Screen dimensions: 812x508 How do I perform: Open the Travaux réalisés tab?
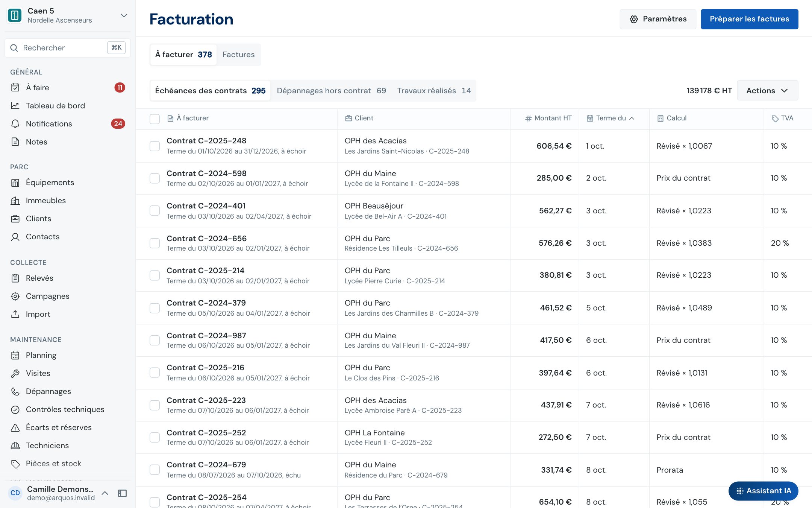pos(434,91)
